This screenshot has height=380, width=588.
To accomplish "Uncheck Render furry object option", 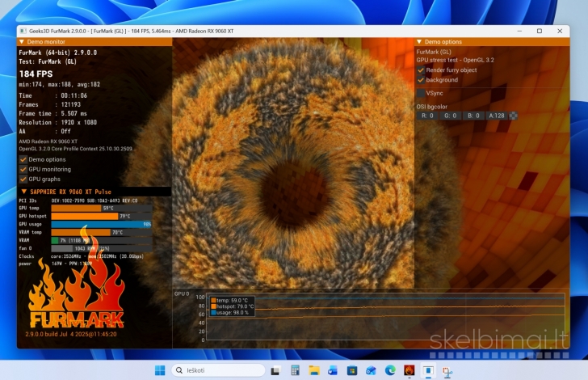I will click(x=421, y=70).
